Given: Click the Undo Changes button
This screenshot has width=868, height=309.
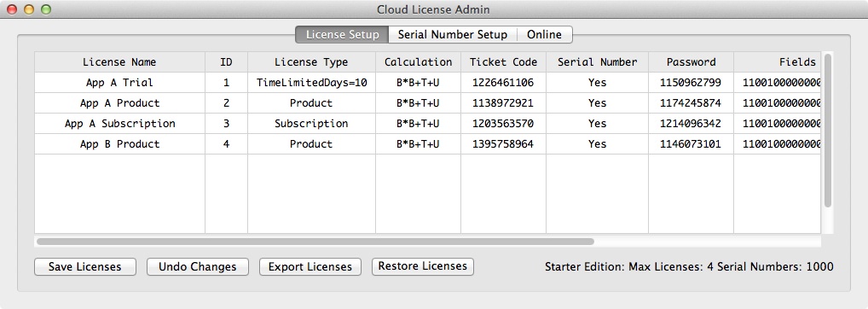Looking at the screenshot, I should (198, 266).
